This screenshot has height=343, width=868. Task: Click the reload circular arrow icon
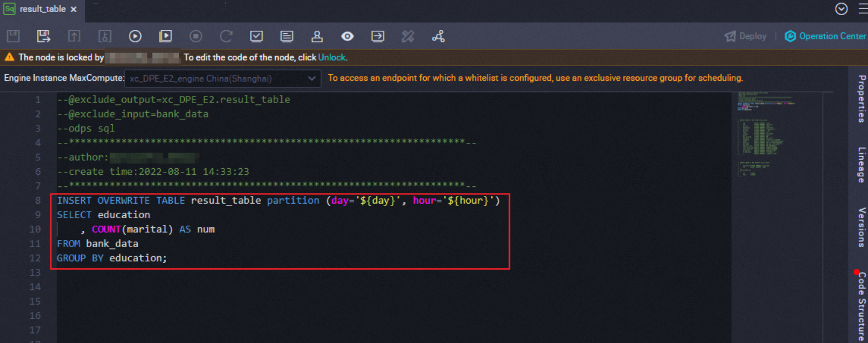coord(226,36)
